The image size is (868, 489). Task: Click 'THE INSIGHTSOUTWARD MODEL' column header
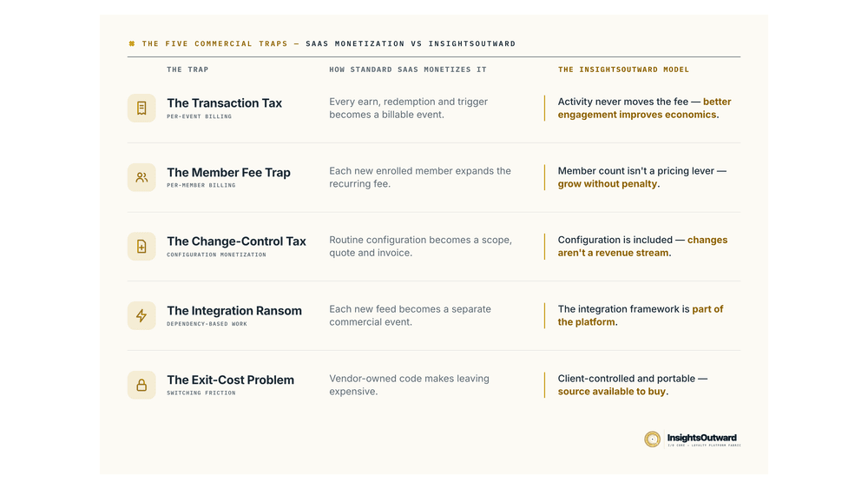click(x=623, y=69)
